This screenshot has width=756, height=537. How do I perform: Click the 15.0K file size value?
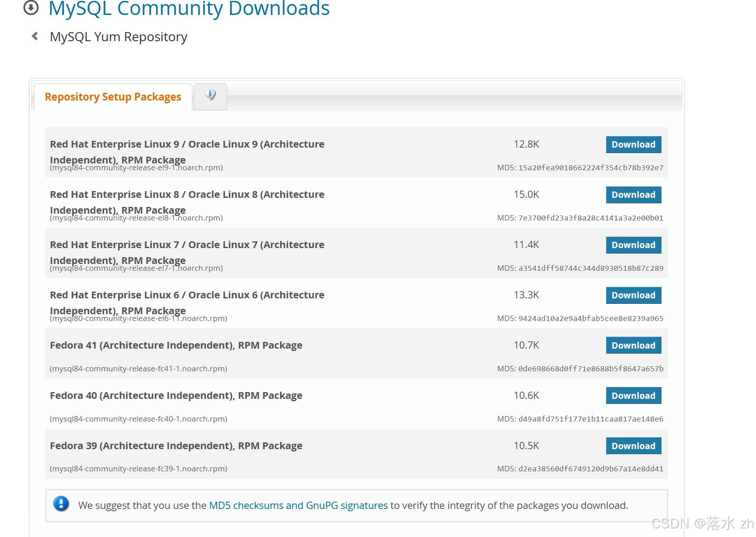tap(526, 195)
